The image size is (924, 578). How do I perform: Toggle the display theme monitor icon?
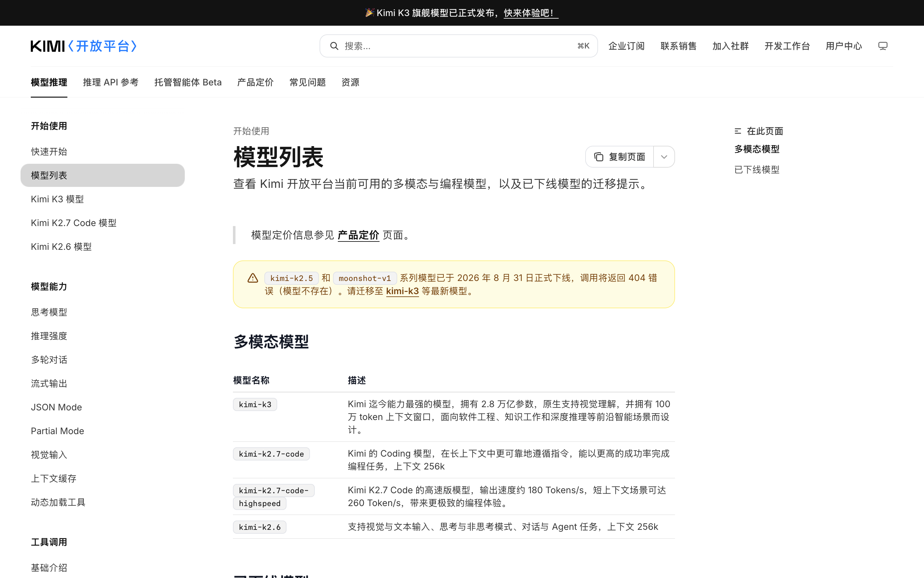[x=883, y=46]
